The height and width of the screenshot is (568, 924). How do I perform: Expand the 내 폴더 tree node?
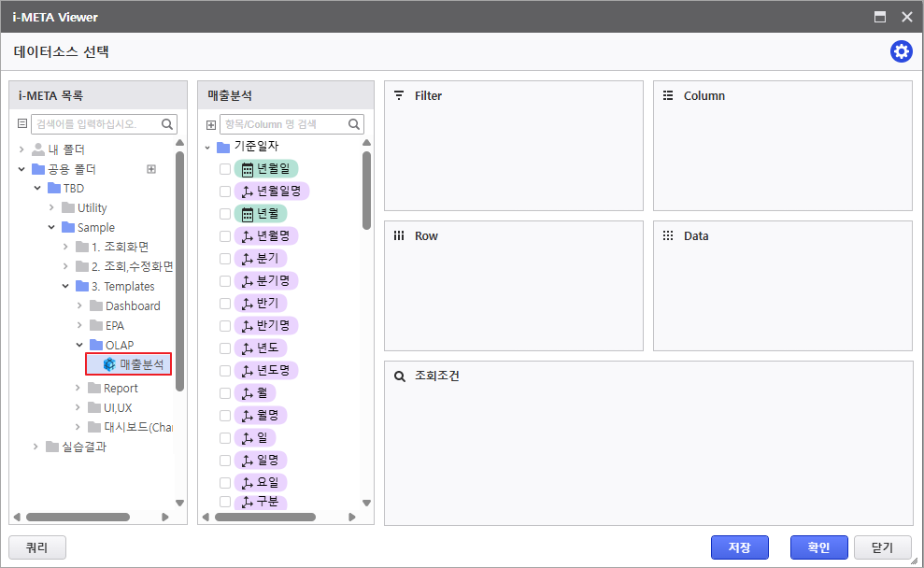21,149
